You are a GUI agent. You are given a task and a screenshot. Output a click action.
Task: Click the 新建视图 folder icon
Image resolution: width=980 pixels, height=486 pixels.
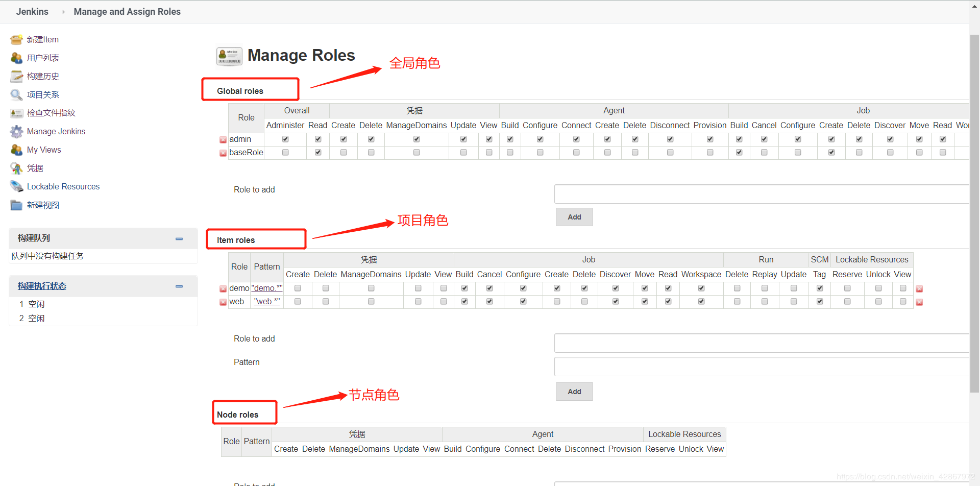pyautogui.click(x=16, y=205)
